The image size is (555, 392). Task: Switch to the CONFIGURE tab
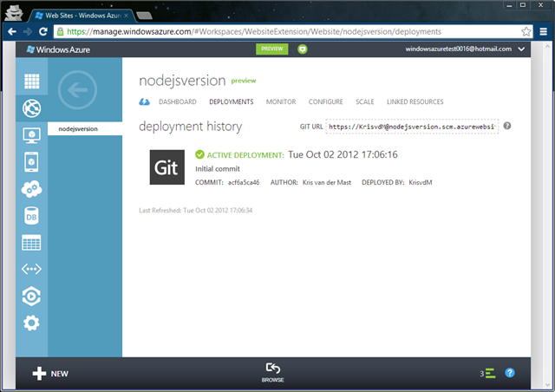(x=326, y=102)
